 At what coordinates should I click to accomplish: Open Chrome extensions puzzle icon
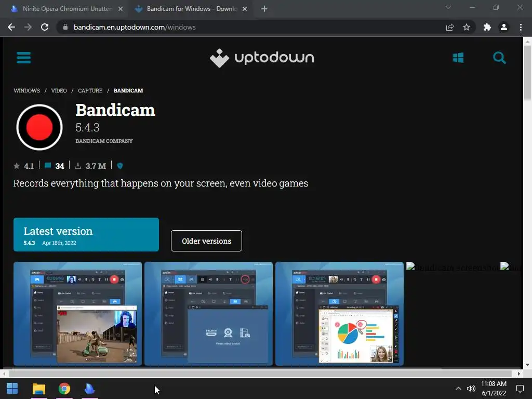click(x=487, y=27)
